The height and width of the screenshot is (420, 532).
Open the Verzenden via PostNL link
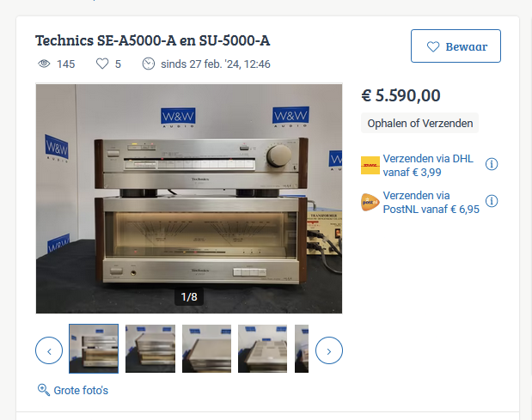pyautogui.click(x=431, y=203)
